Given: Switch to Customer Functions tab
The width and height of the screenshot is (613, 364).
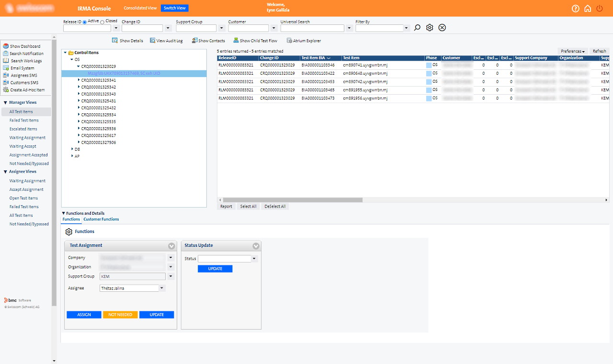Looking at the screenshot, I should click(101, 219).
